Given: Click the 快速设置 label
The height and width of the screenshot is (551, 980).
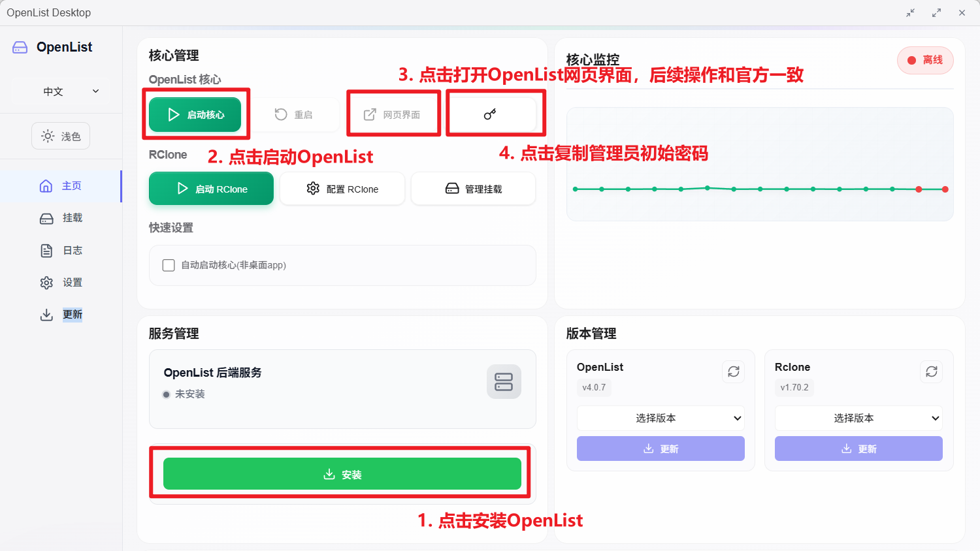Looking at the screenshot, I should (x=171, y=228).
